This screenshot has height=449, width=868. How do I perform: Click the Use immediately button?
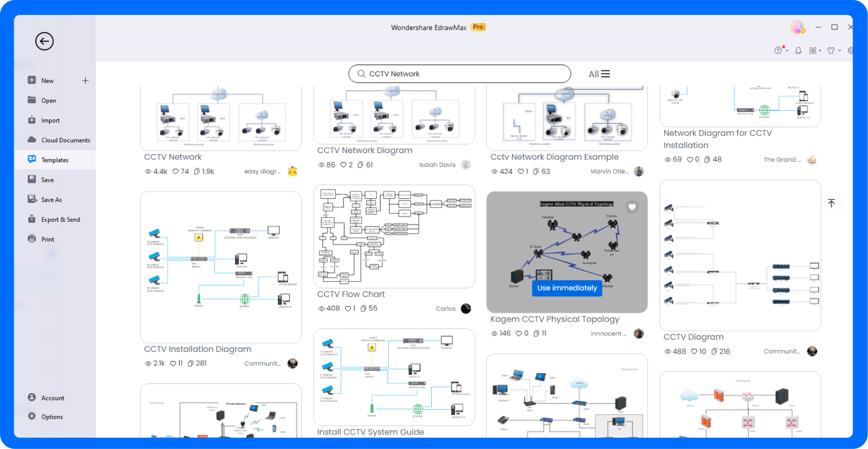coord(567,288)
